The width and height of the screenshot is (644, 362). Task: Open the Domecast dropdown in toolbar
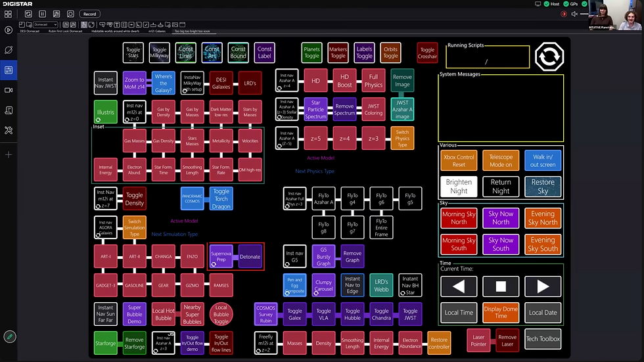(45, 24)
